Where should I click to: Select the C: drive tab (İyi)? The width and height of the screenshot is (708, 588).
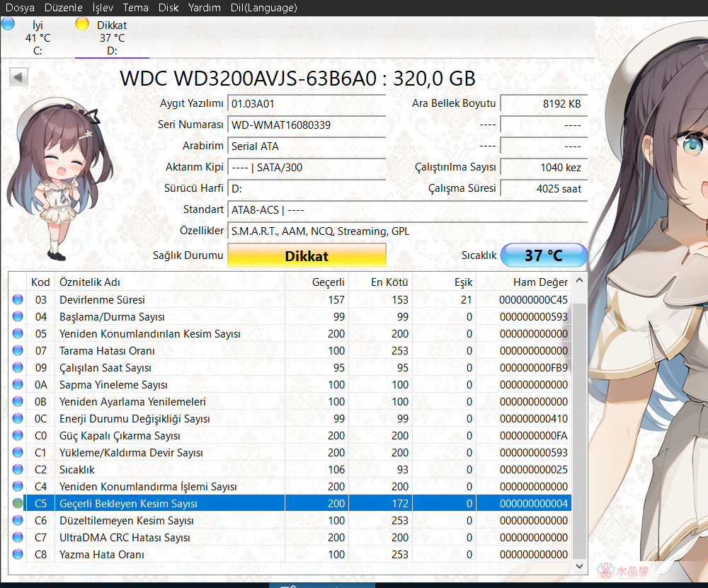(38, 38)
